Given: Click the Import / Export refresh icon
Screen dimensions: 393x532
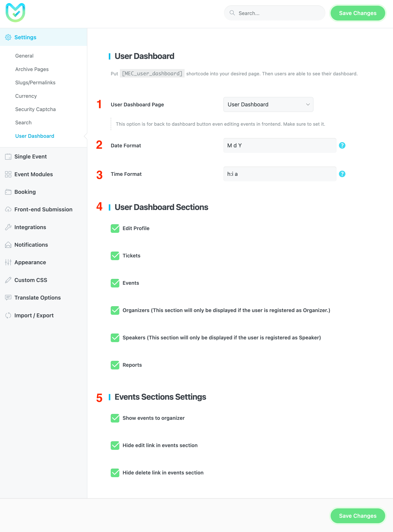Looking at the screenshot, I should [8, 315].
